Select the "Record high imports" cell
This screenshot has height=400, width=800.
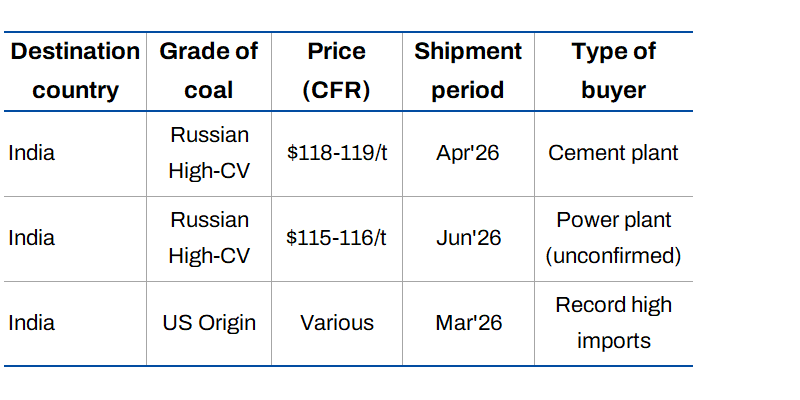tap(613, 323)
